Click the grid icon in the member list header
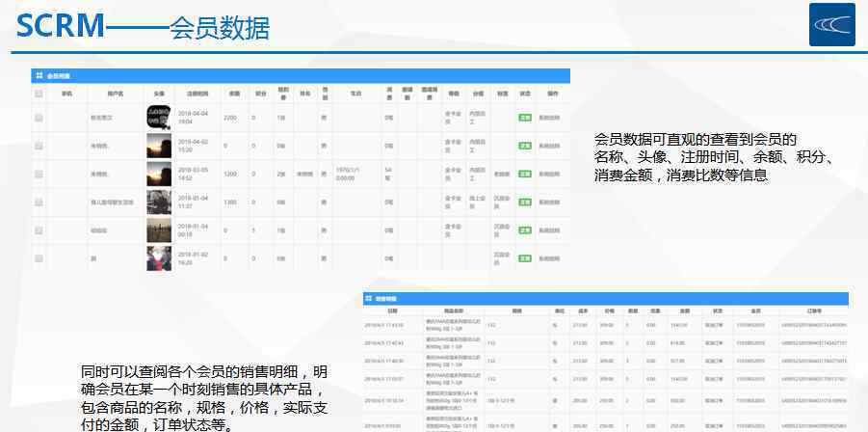 (39, 76)
